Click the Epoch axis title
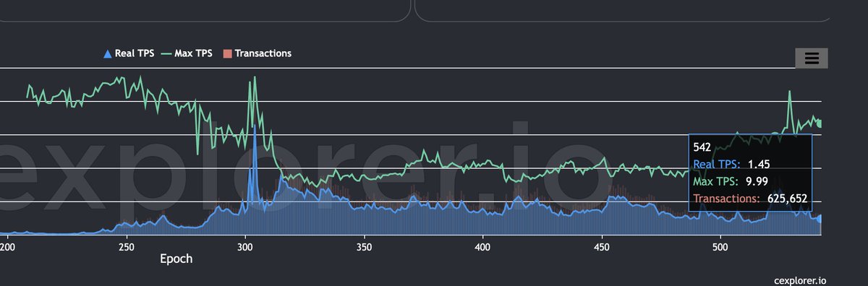This screenshot has height=286, width=868. [176, 259]
